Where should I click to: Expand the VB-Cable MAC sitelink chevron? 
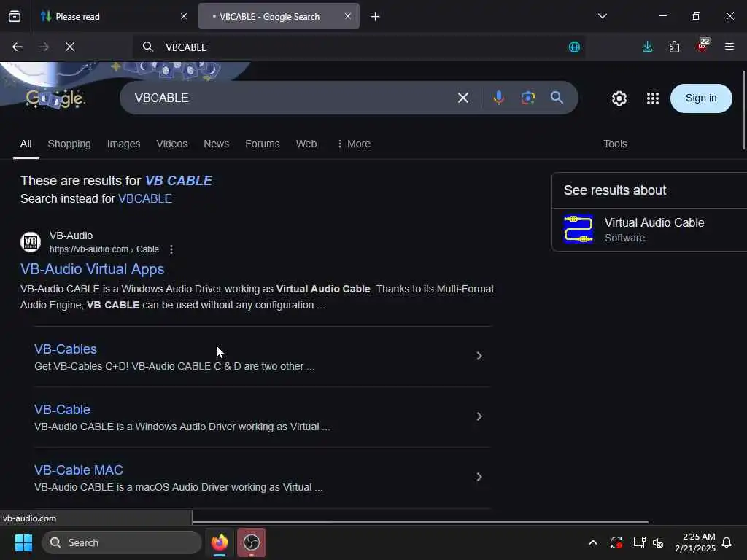coord(479,477)
